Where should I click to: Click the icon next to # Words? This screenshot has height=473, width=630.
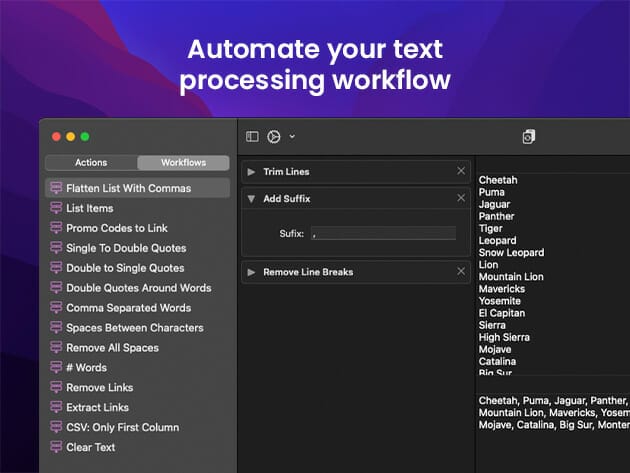click(56, 367)
